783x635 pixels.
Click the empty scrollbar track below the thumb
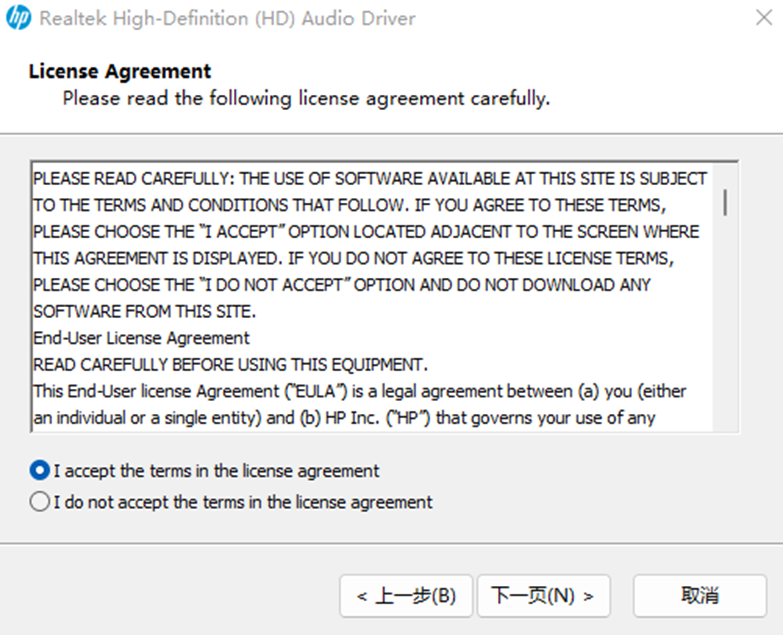point(724,330)
